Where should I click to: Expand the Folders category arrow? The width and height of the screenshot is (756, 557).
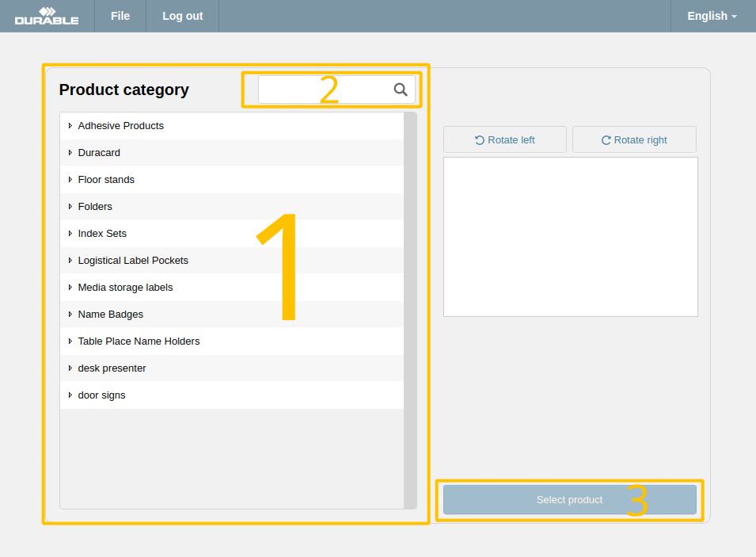point(70,207)
